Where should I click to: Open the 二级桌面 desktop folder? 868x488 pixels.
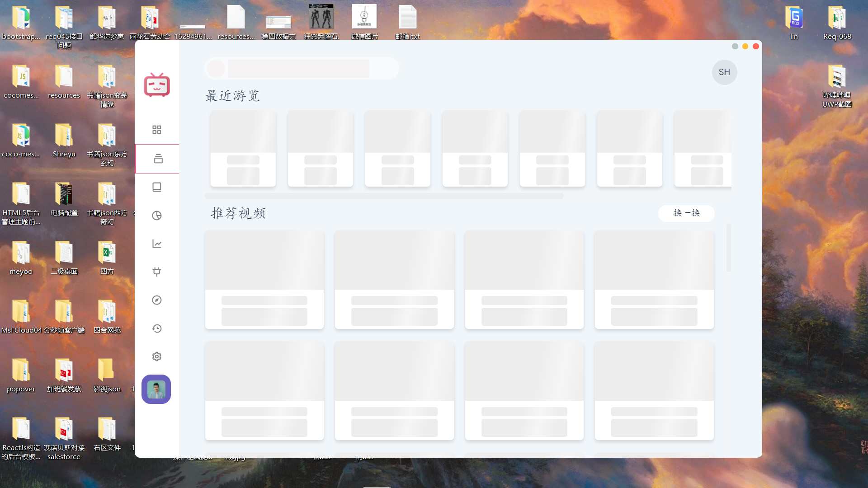click(64, 258)
